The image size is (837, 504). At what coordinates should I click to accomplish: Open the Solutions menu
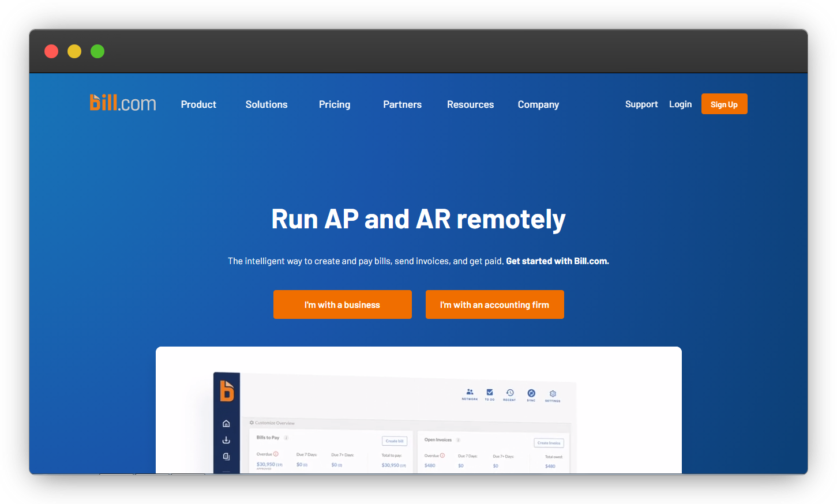tap(267, 104)
